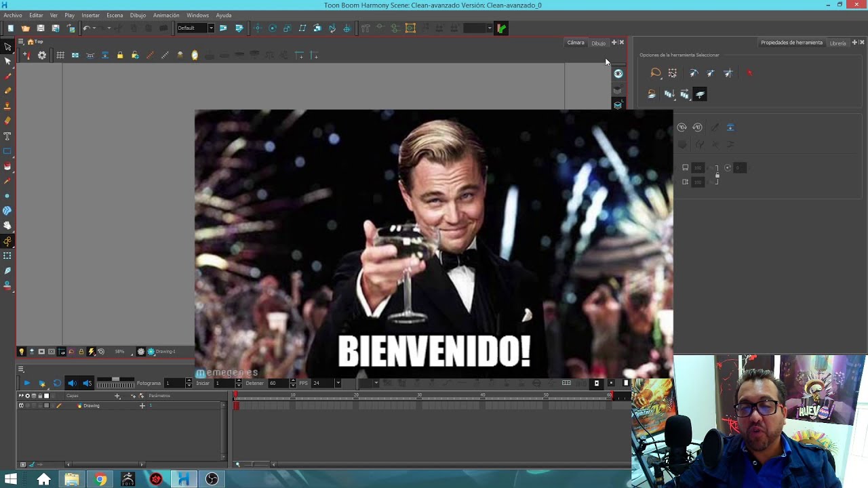
Task: Toggle sound scrubbing speaker S button
Action: point(87,384)
